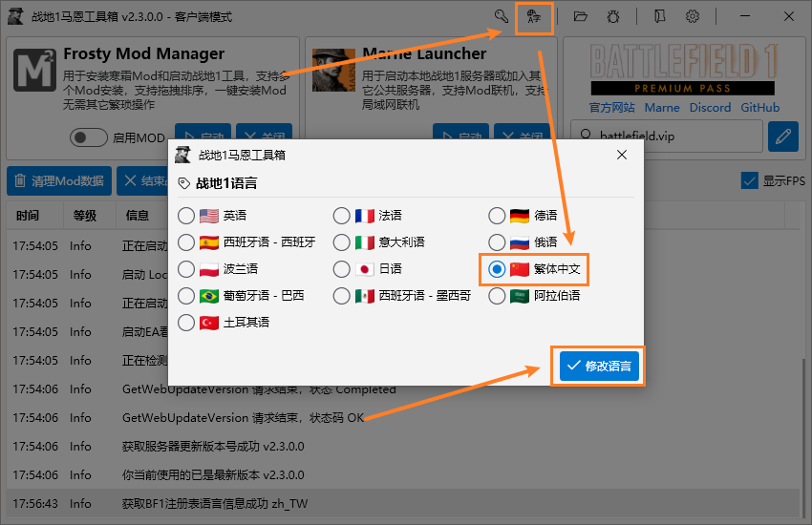
Task: Click the 清理Mod数据 button
Action: 59,180
